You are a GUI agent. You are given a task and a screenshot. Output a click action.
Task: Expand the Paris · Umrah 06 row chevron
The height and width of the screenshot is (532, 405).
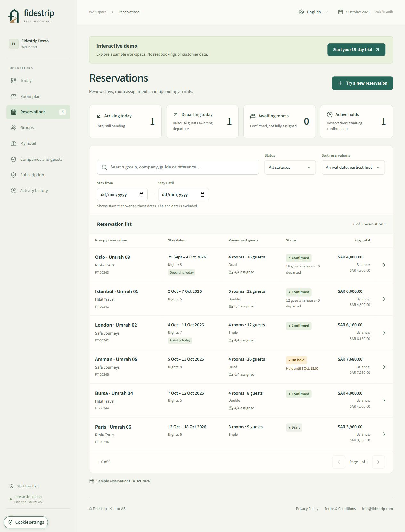[384, 434]
